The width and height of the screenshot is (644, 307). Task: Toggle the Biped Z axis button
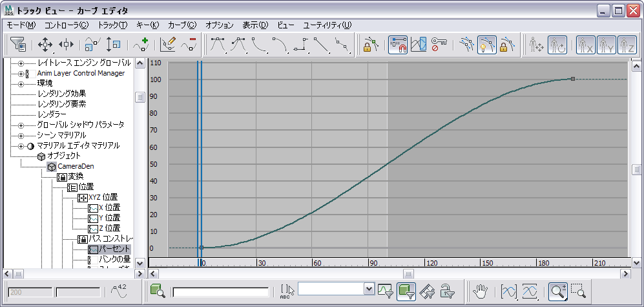pos(627,45)
